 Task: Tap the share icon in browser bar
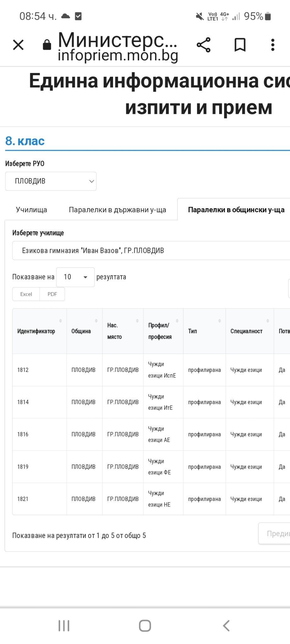pyautogui.click(x=203, y=45)
